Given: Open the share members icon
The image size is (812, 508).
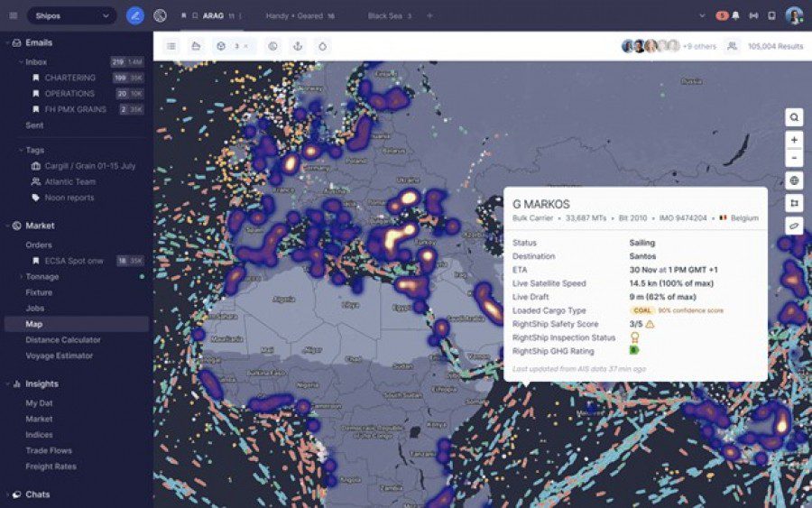Looking at the screenshot, I should [732, 46].
